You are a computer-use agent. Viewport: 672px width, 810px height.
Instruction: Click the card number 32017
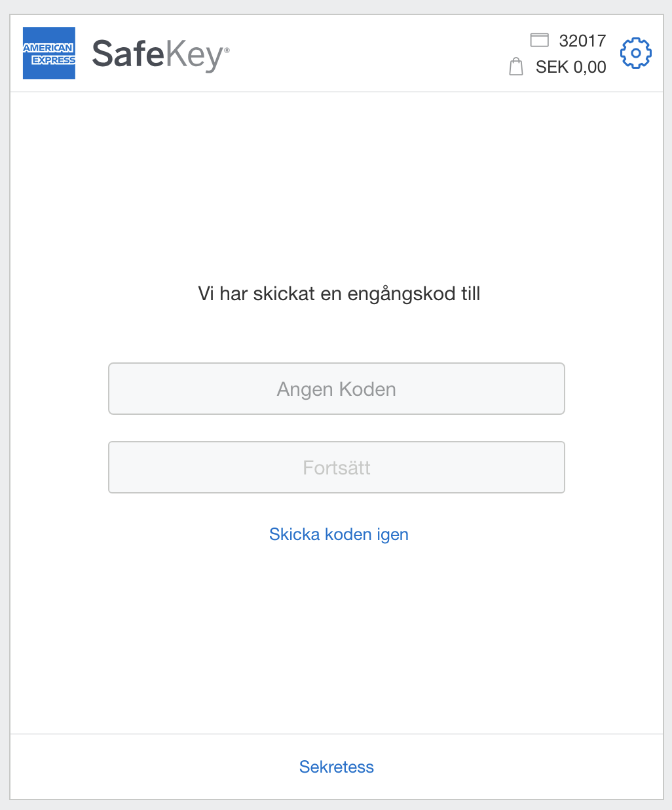(582, 41)
